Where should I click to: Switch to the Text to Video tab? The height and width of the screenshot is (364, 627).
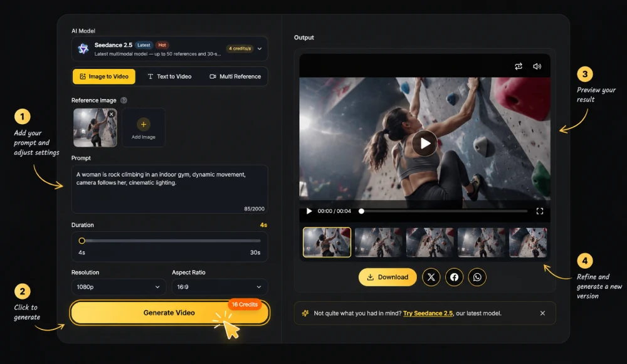coord(169,76)
